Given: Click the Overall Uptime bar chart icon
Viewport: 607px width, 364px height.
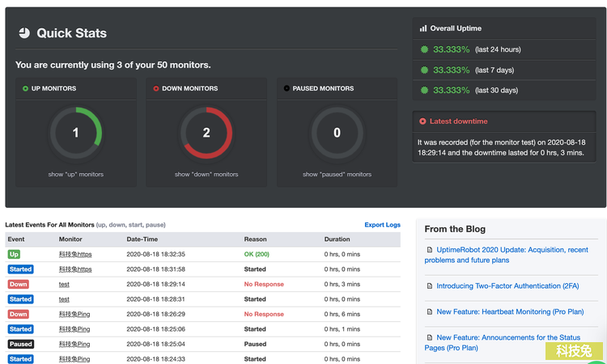Looking at the screenshot, I should (x=423, y=28).
